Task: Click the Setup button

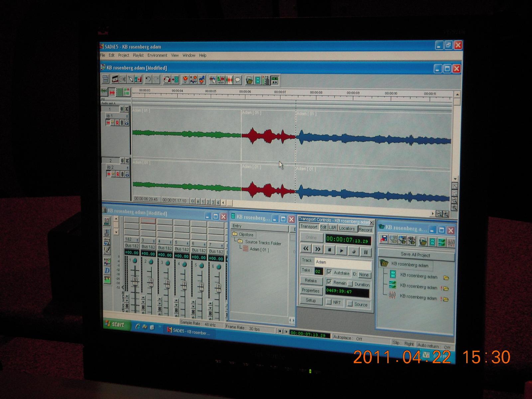Action: [x=311, y=300]
